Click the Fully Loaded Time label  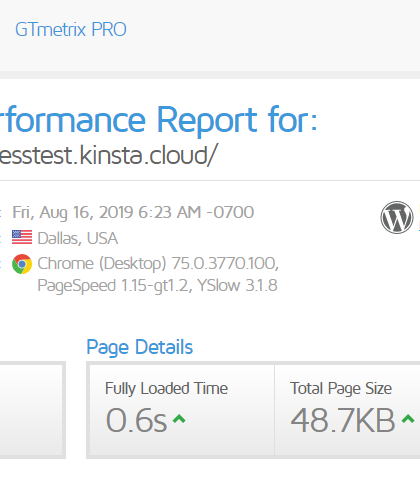166,389
